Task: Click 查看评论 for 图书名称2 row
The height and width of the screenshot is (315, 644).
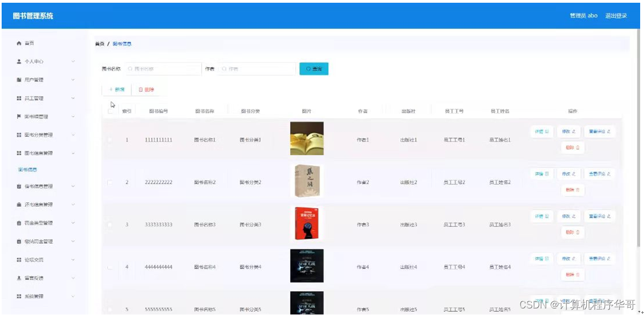Action: click(600, 174)
